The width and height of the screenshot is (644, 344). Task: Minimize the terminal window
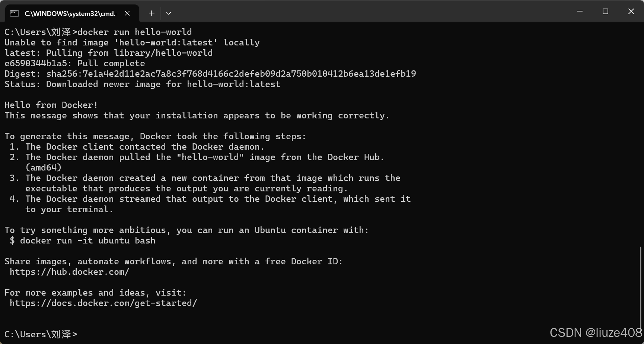[580, 12]
